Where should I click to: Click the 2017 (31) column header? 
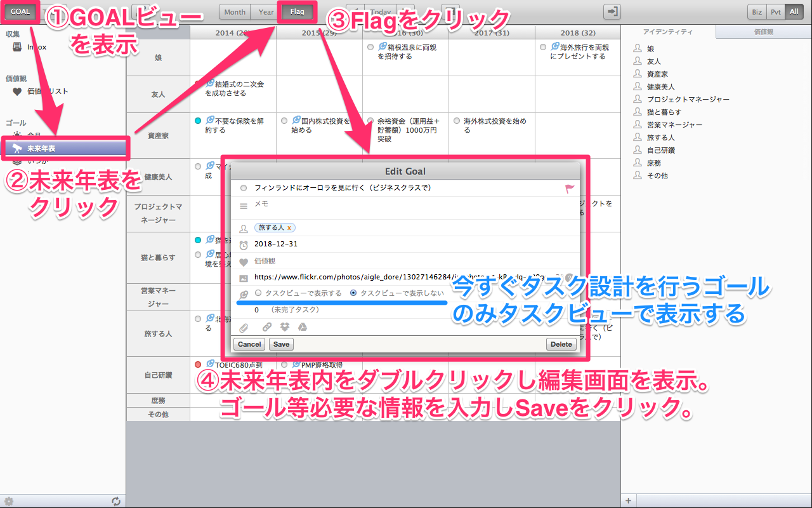[x=492, y=32]
